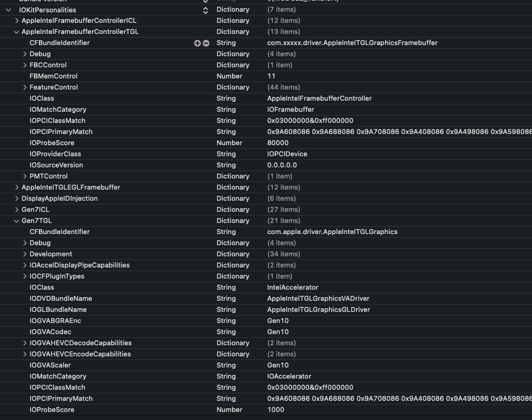The height and width of the screenshot is (420, 532).
Task: Select the IODVDBundleName row
Action: point(266,298)
